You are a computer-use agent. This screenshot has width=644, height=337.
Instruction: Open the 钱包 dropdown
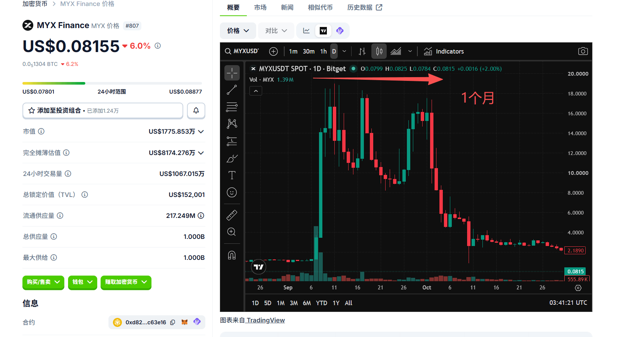(x=83, y=282)
